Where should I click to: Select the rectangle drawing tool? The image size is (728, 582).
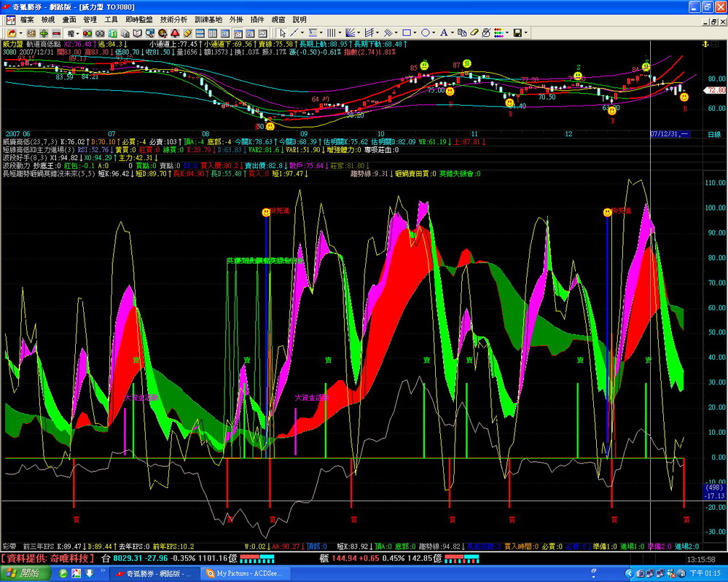(407, 33)
